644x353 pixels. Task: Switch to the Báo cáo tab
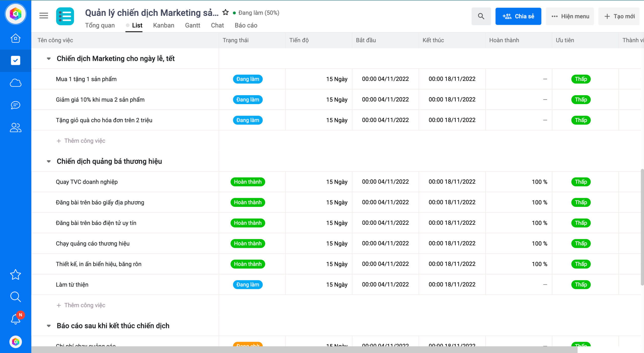tap(246, 25)
